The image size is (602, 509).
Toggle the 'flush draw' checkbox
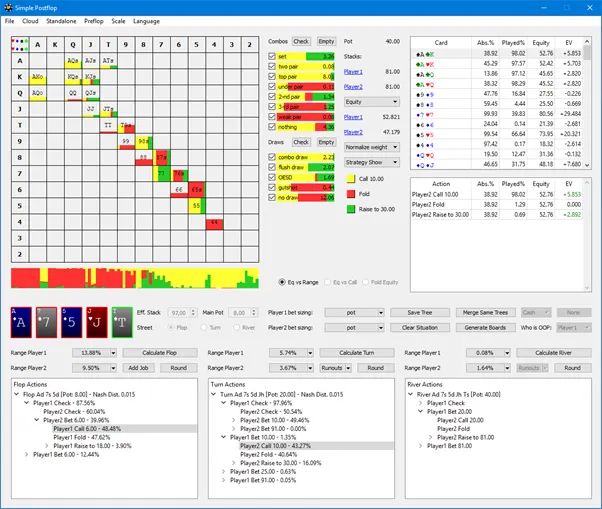272,166
